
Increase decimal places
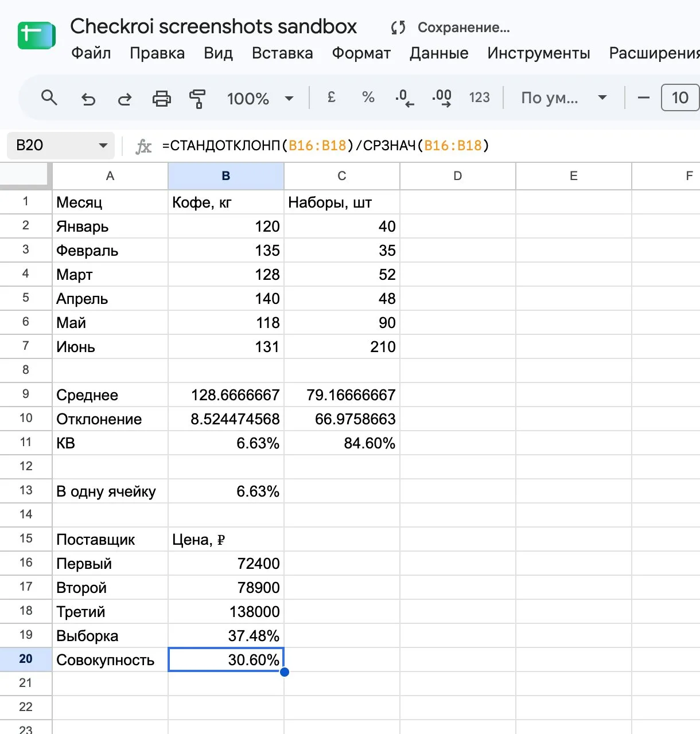pos(442,98)
